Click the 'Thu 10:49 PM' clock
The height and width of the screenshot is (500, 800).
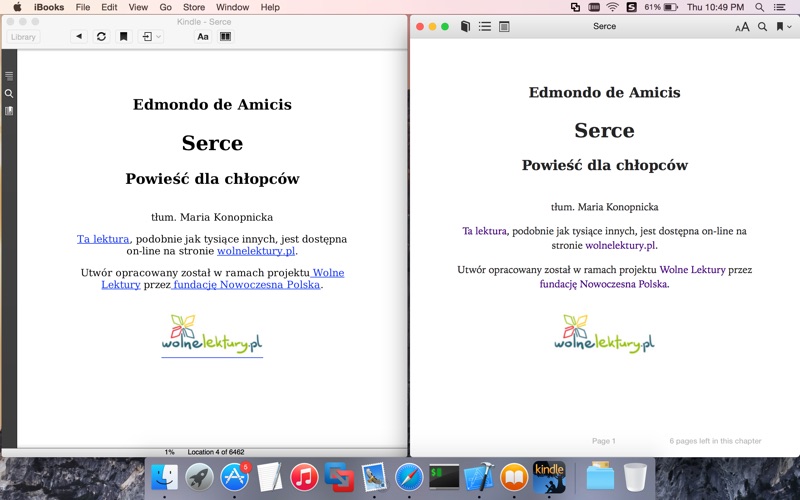pos(715,7)
